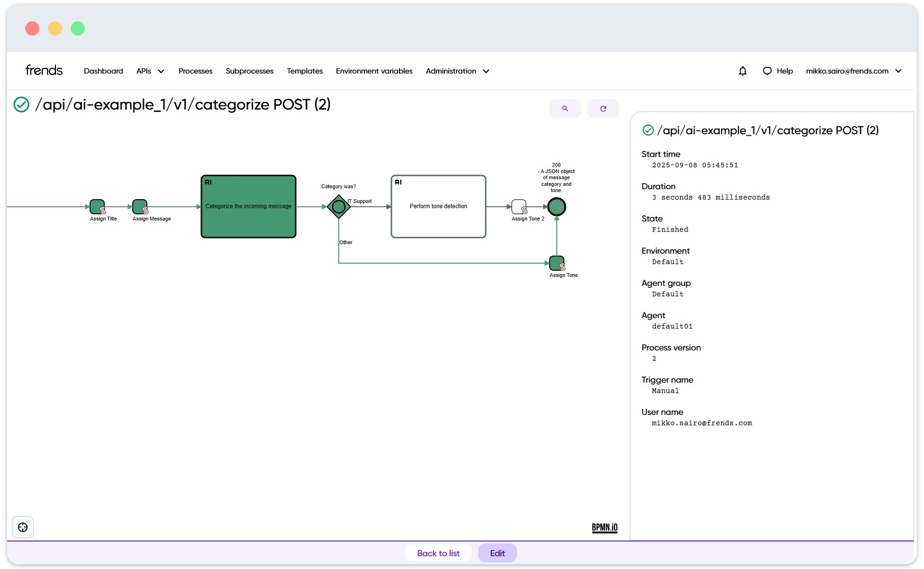Click the refresh instance button
The width and height of the screenshot is (924, 569).
pyautogui.click(x=603, y=109)
